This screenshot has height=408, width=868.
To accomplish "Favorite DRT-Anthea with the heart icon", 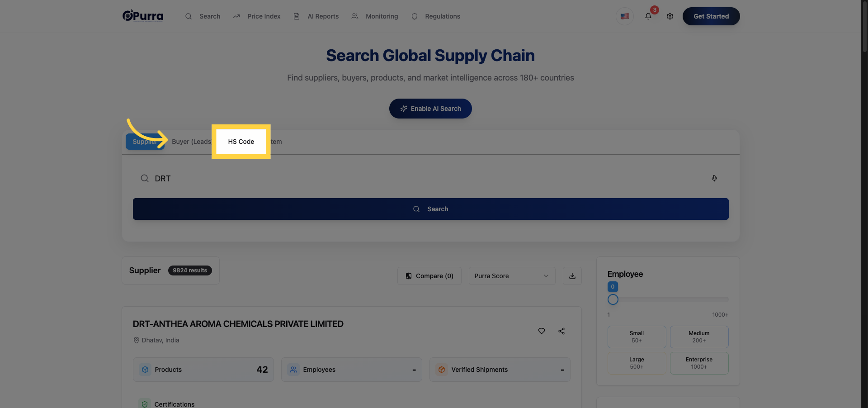I will click(542, 331).
